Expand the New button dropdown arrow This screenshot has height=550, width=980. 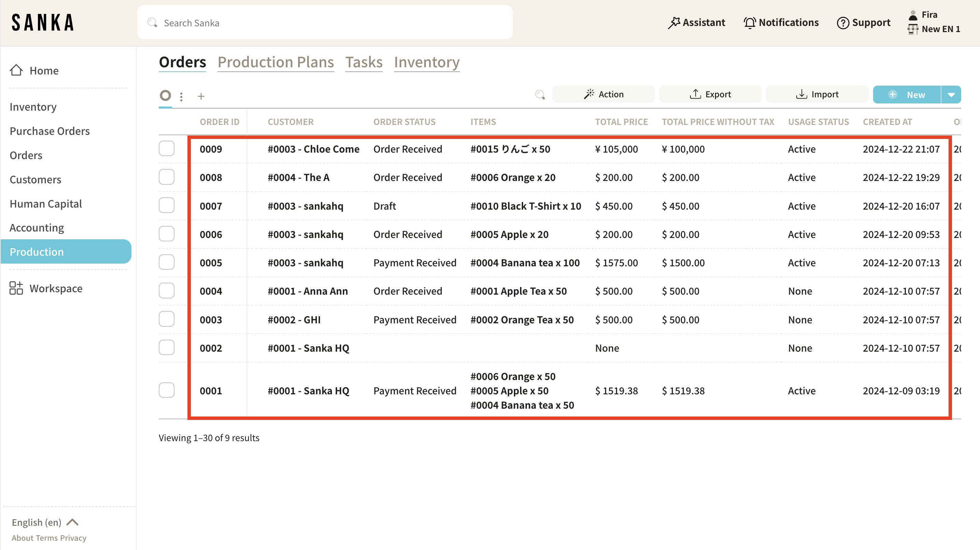951,95
